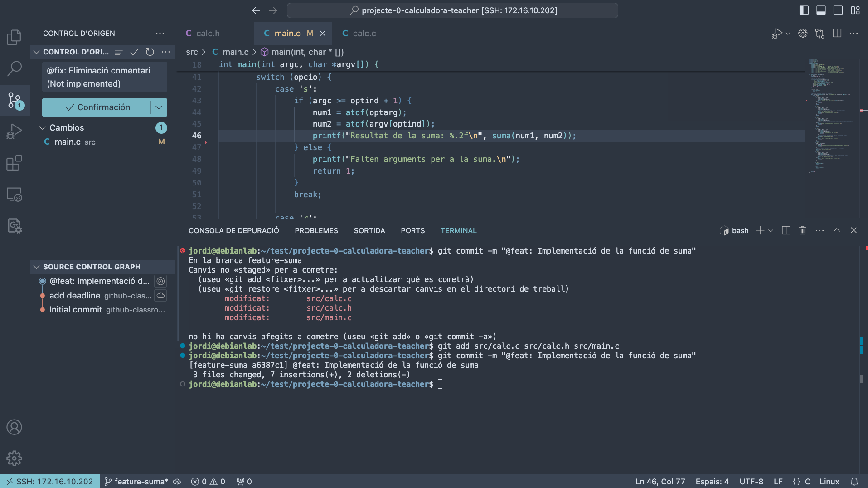Collapse the CONTROL D'ORI... repository section

tap(36, 52)
